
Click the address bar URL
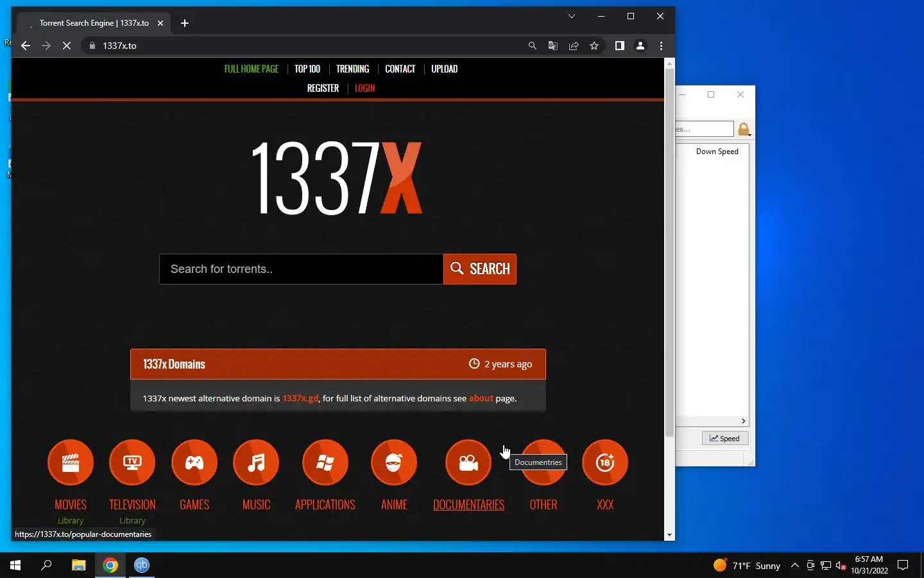pos(119,46)
